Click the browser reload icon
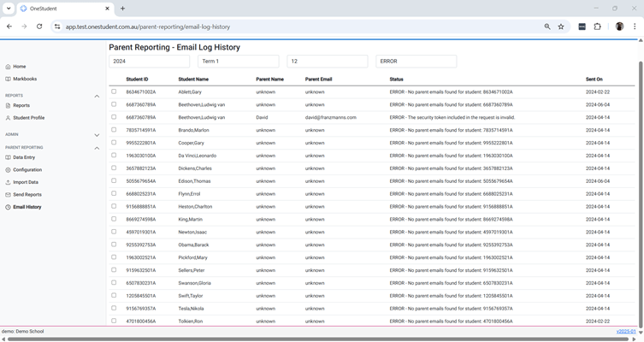 pos(39,27)
